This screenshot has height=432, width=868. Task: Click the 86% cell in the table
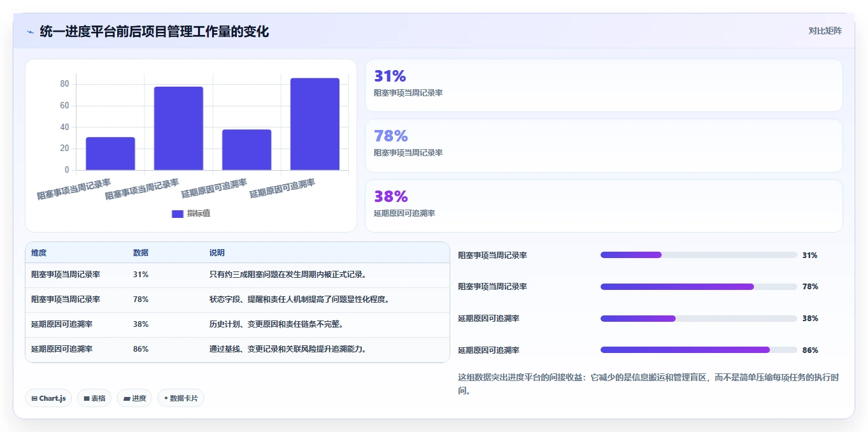(141, 349)
